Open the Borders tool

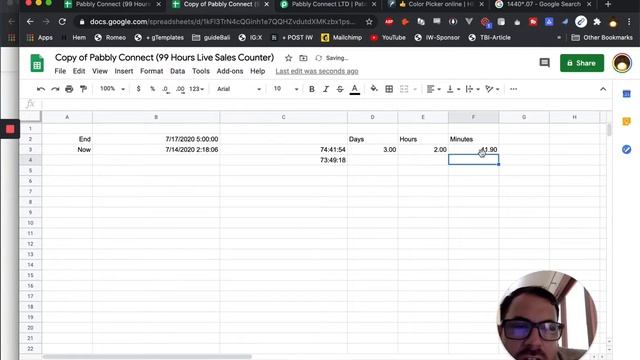pyautogui.click(x=389, y=89)
